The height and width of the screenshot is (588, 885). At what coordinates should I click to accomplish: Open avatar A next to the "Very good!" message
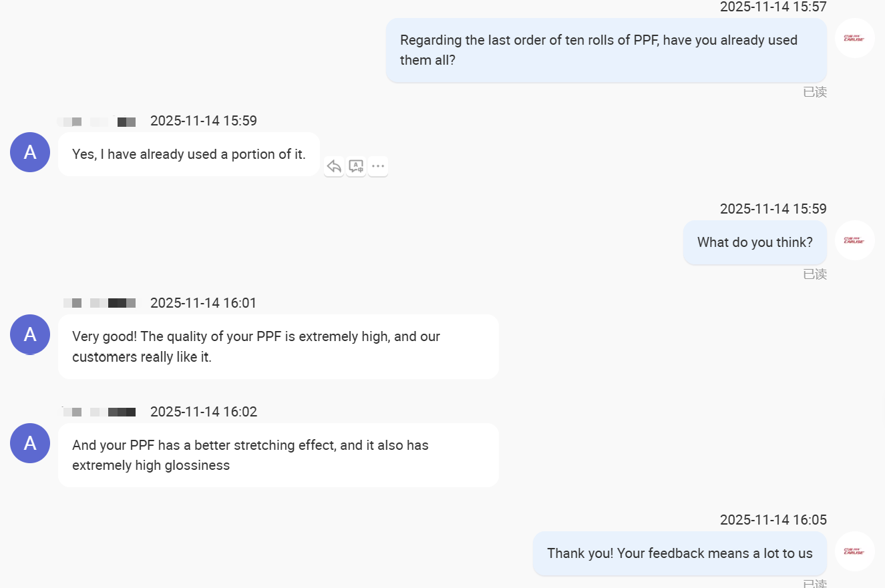[x=30, y=334]
